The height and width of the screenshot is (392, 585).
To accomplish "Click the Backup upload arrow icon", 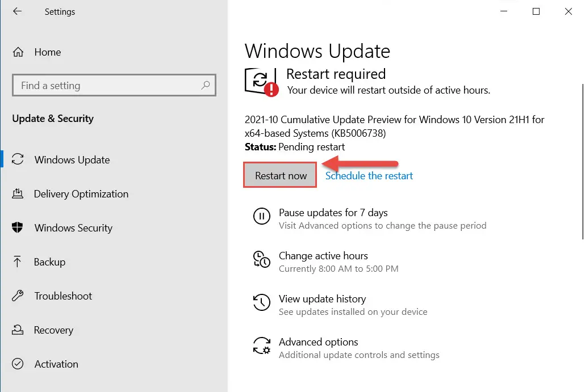I will (17, 262).
